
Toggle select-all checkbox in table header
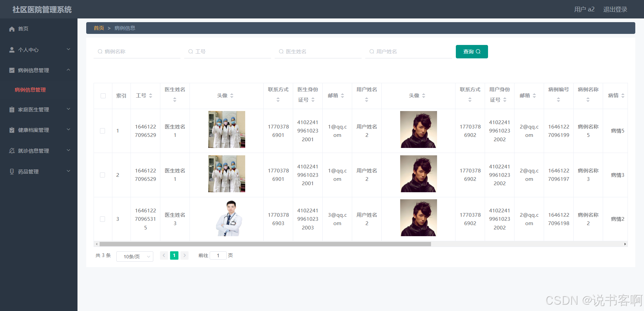[103, 96]
